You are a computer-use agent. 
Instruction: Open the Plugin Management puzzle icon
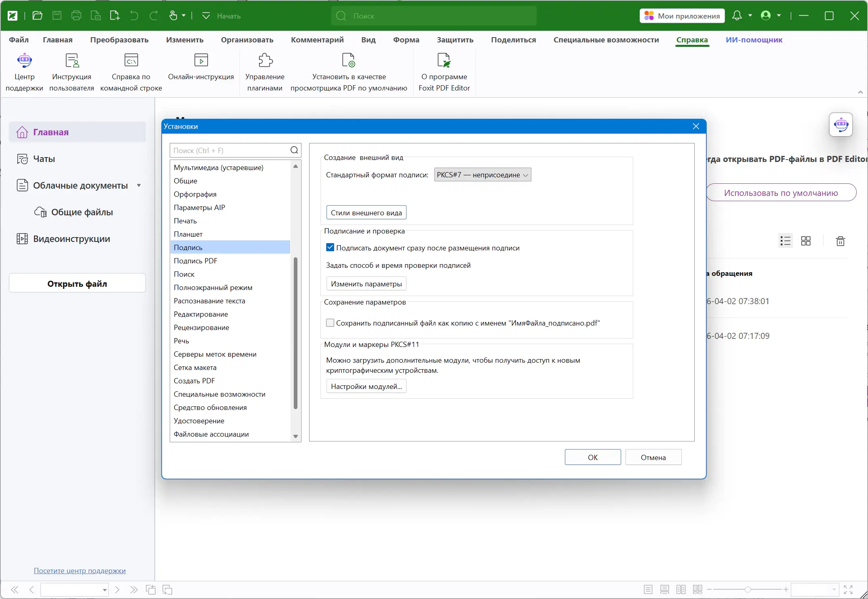point(265,61)
